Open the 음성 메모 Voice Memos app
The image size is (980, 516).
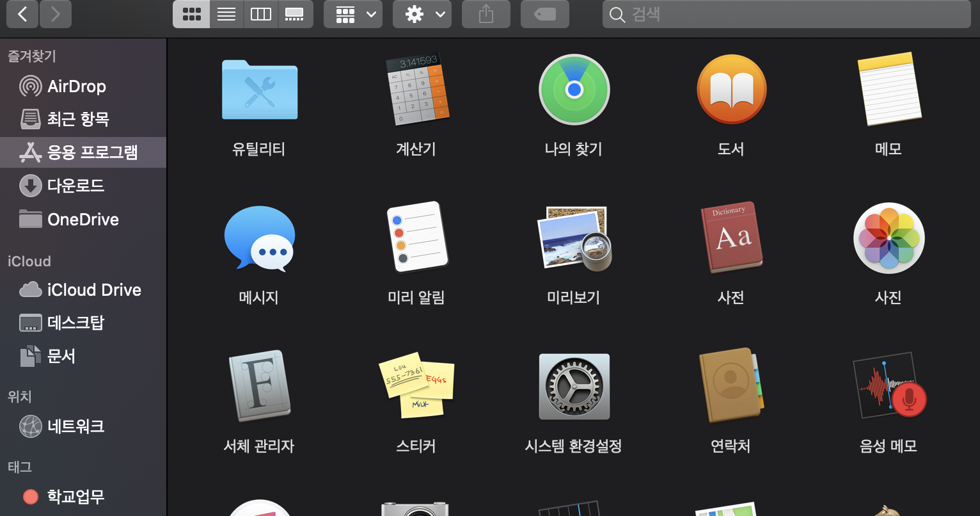pyautogui.click(x=889, y=386)
